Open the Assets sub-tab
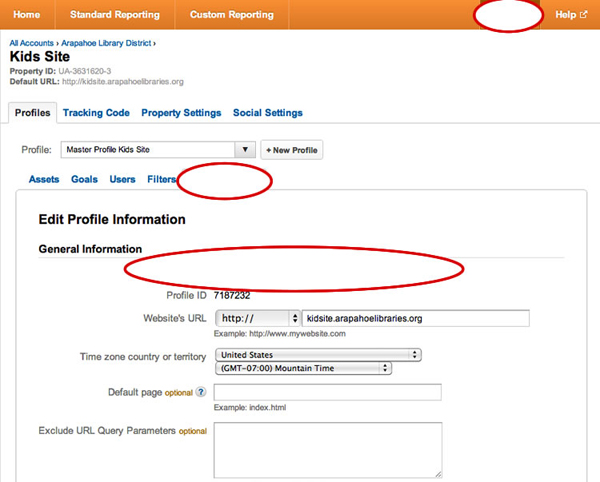600x482 pixels. (x=44, y=180)
